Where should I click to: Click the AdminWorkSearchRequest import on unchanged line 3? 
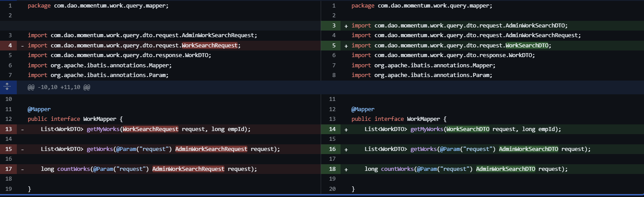(x=143, y=35)
